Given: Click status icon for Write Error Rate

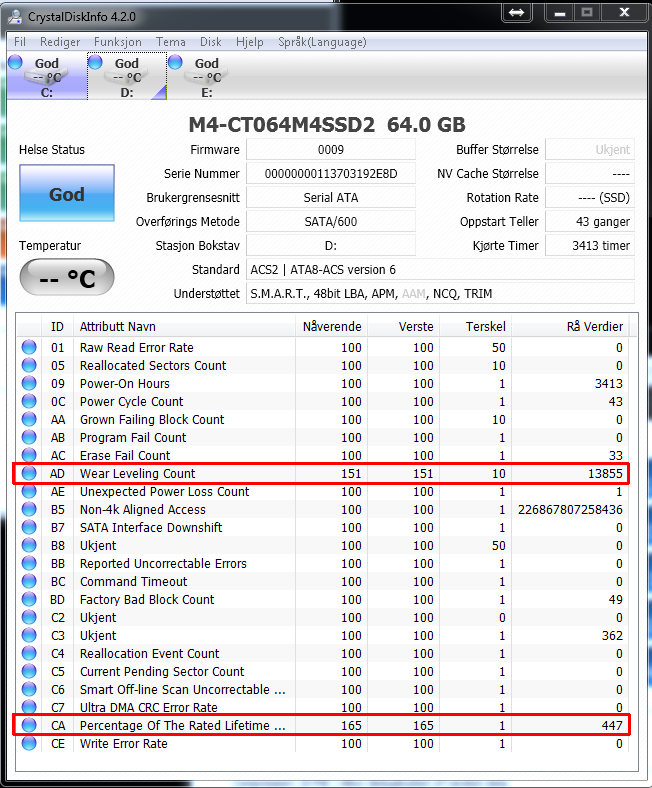Looking at the screenshot, I should coord(29,744).
